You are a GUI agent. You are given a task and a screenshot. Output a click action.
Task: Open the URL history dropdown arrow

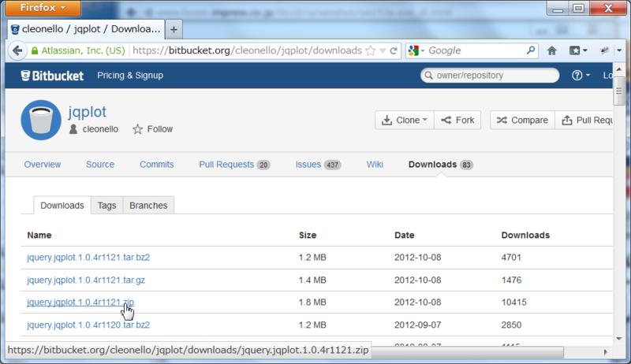pos(383,51)
